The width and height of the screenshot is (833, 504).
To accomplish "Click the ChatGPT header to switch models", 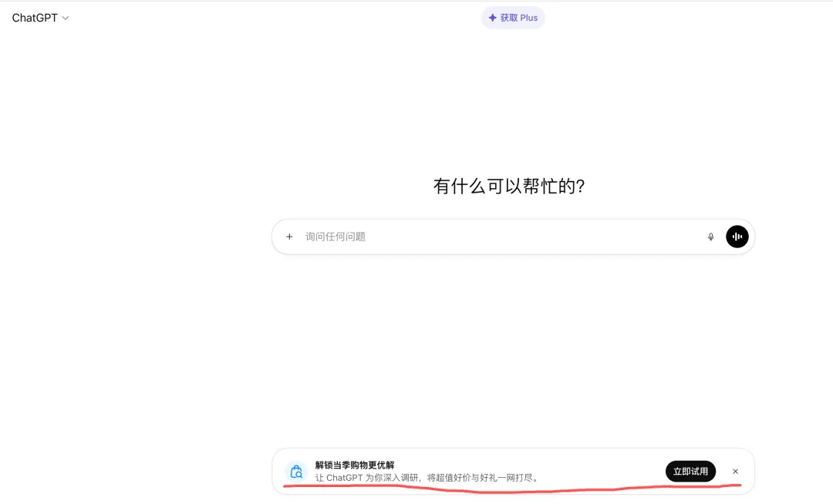I will (x=35, y=18).
